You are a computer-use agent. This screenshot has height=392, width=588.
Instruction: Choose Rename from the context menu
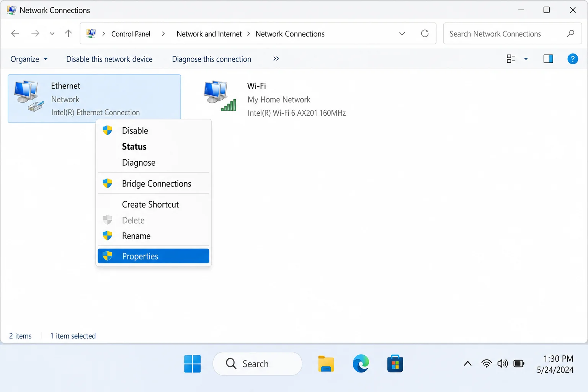(x=153, y=236)
